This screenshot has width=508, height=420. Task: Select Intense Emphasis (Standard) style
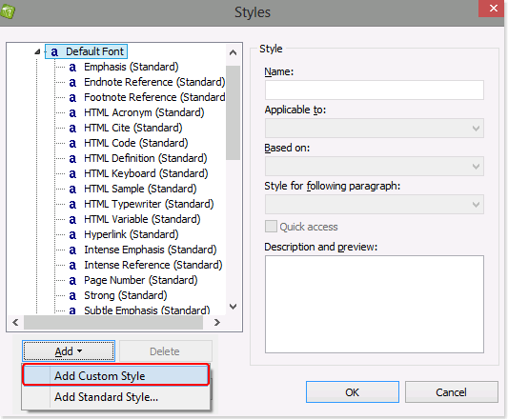[x=151, y=250]
